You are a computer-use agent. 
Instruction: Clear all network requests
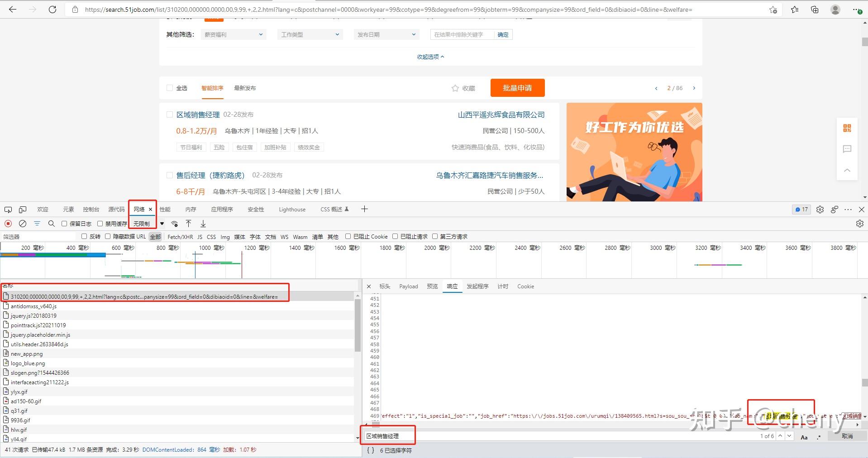click(x=22, y=223)
